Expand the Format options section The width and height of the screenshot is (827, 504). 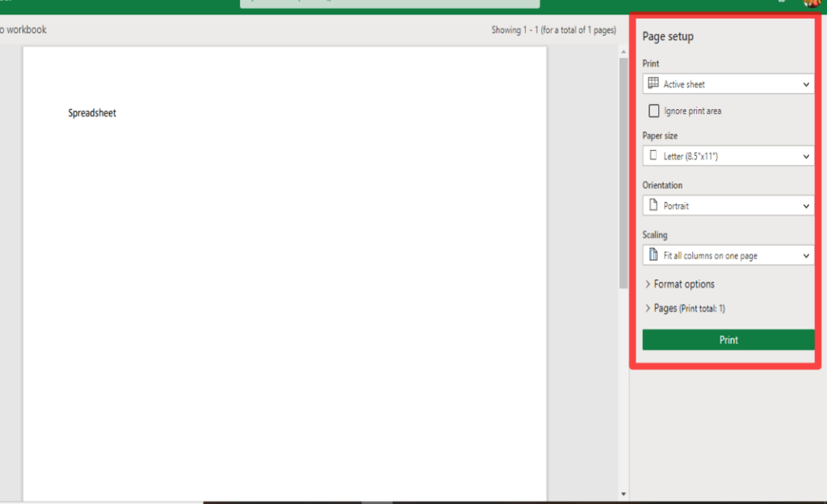point(680,284)
